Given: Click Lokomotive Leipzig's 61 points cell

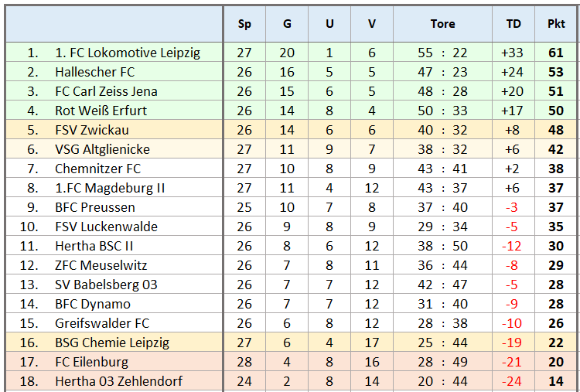Looking at the screenshot, I should pyautogui.click(x=556, y=53).
